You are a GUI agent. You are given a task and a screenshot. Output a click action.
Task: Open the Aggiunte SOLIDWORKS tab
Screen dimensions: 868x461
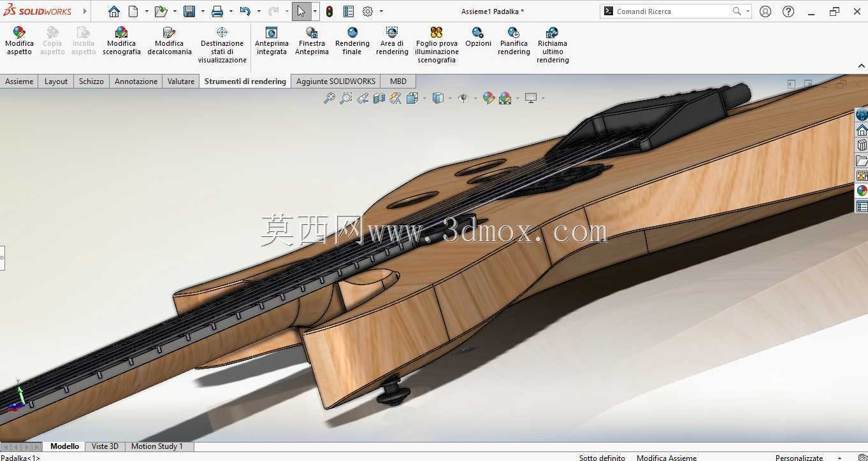click(x=335, y=81)
